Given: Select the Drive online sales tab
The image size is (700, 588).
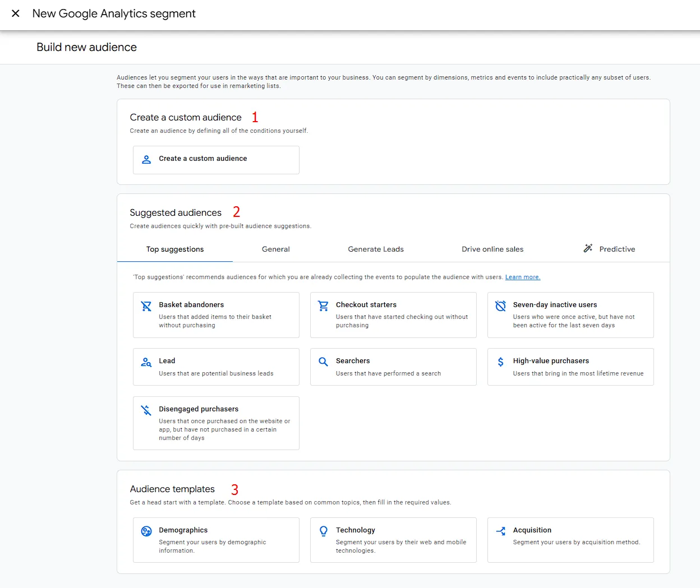Looking at the screenshot, I should tap(492, 249).
